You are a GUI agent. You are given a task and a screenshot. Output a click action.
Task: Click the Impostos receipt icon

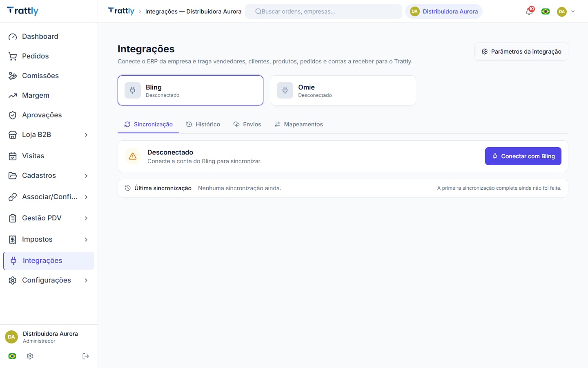click(x=13, y=239)
